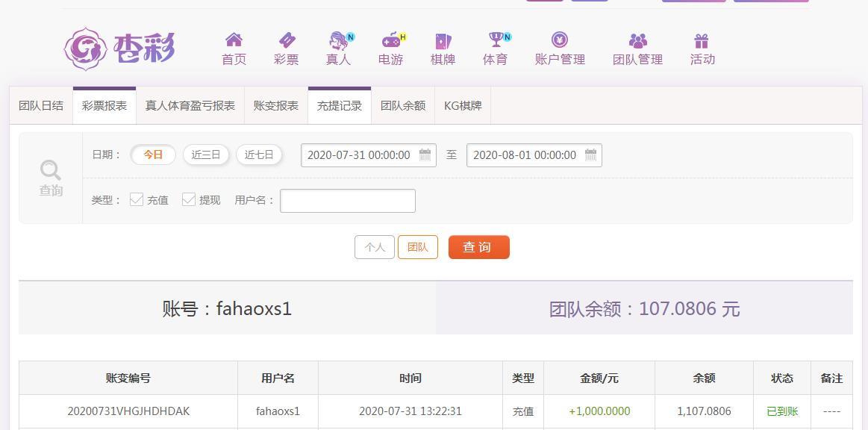Click the amount +1,000.0000
Viewport: 868px width, 430px height.
pyautogui.click(x=599, y=411)
